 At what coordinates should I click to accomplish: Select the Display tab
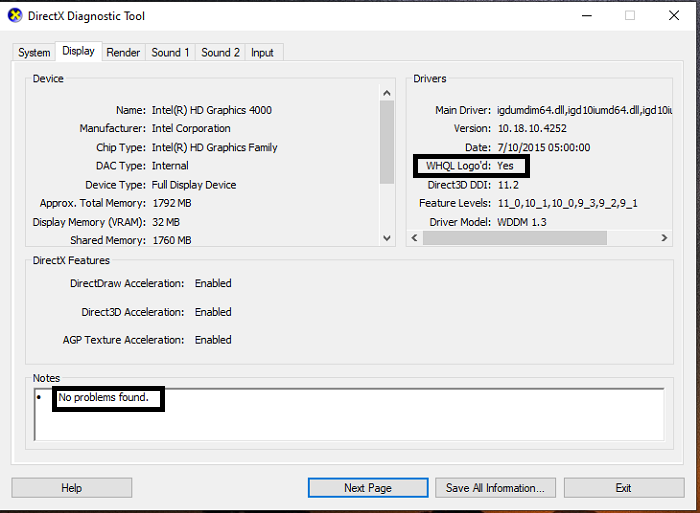(79, 51)
